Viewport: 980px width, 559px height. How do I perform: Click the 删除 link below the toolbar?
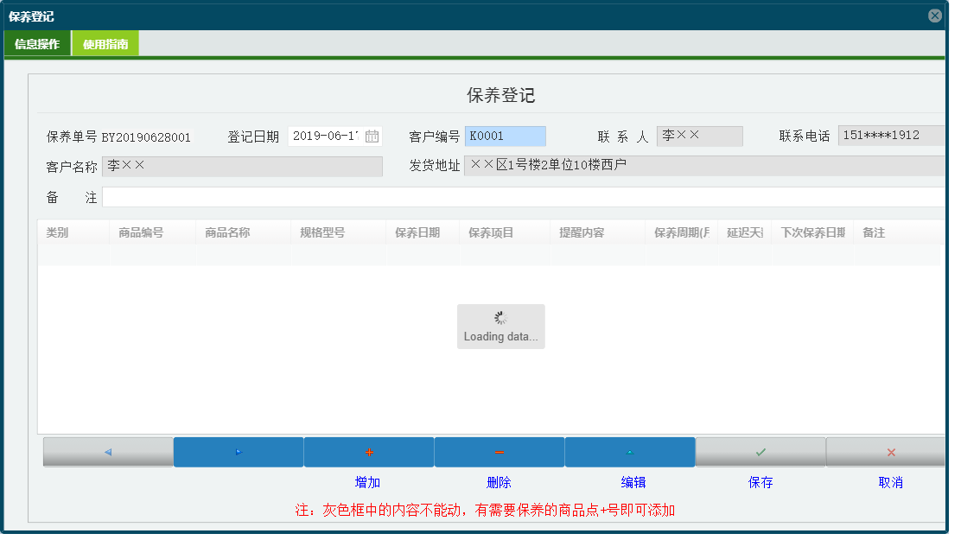pyautogui.click(x=500, y=481)
